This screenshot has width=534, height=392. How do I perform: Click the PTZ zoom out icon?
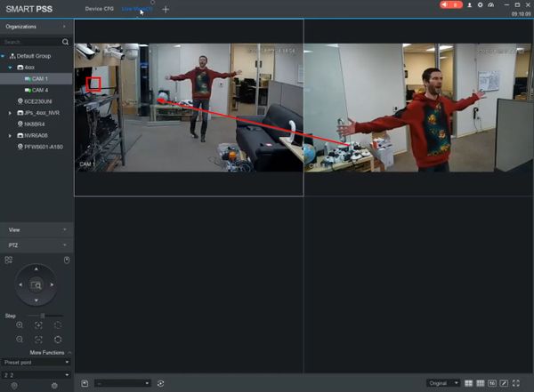pos(20,340)
